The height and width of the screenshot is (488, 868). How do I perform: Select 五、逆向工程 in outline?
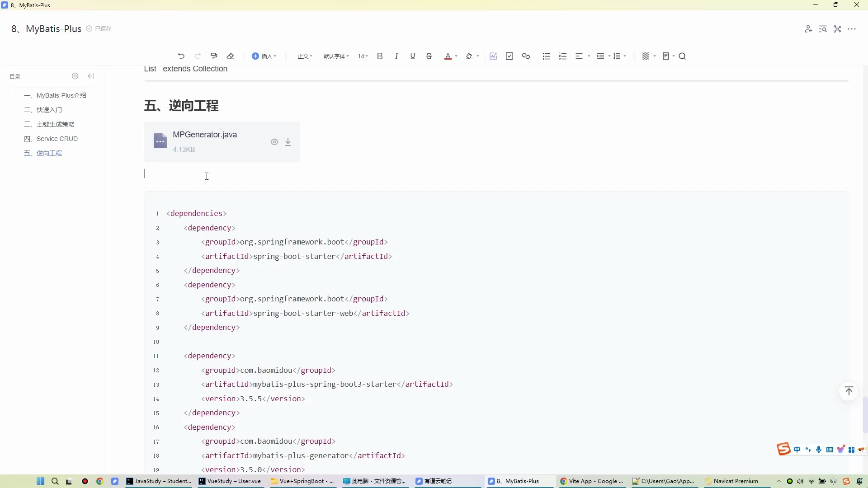(43, 153)
